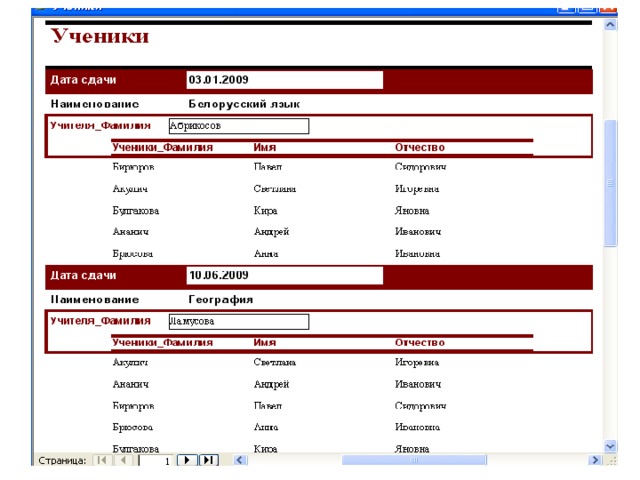
Task: Click patronymic Иванович in География group
Action: point(418,384)
